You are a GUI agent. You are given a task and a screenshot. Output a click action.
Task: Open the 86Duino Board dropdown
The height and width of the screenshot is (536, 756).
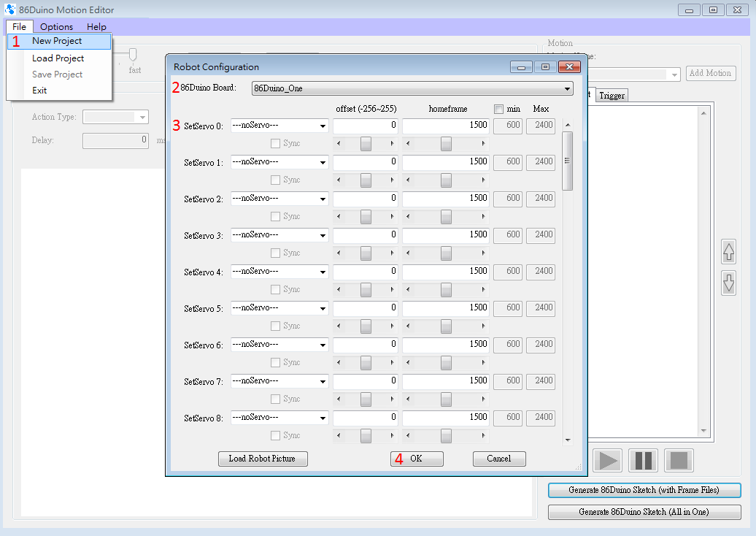pos(412,88)
